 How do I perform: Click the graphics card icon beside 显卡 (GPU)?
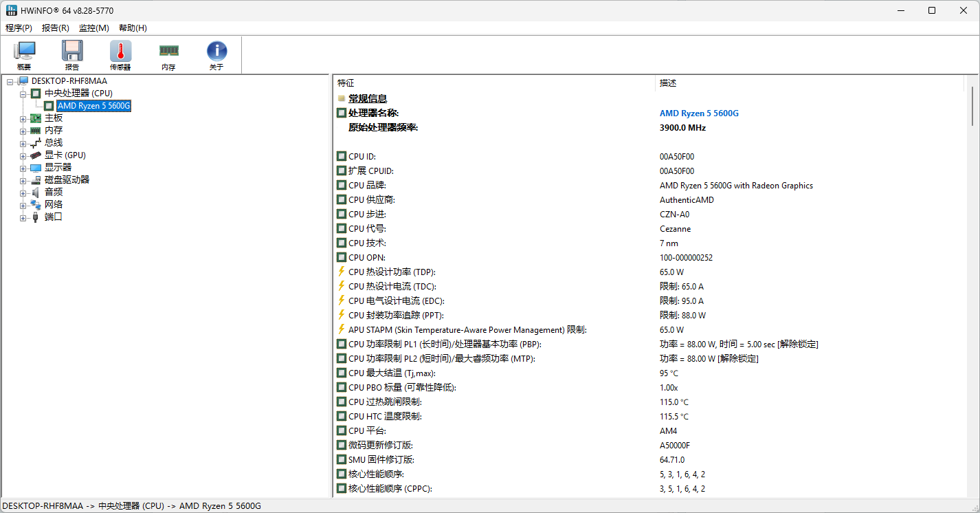tap(36, 155)
